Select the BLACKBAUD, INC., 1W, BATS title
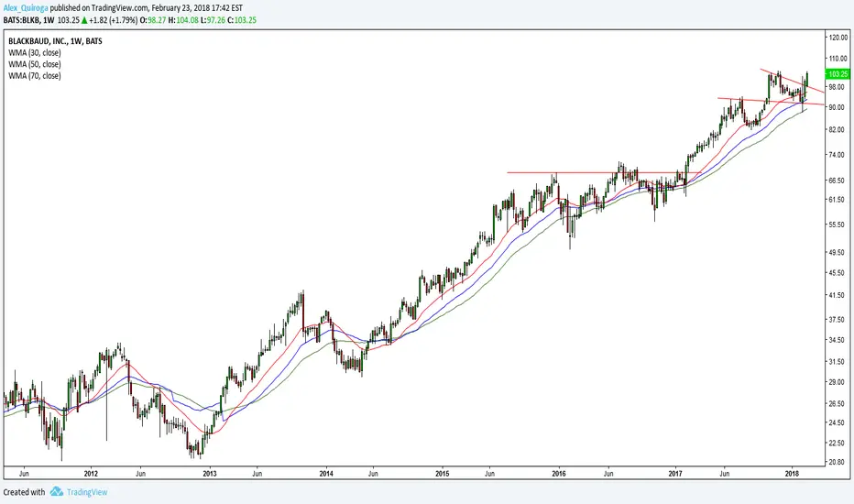The image size is (854, 504). point(55,41)
